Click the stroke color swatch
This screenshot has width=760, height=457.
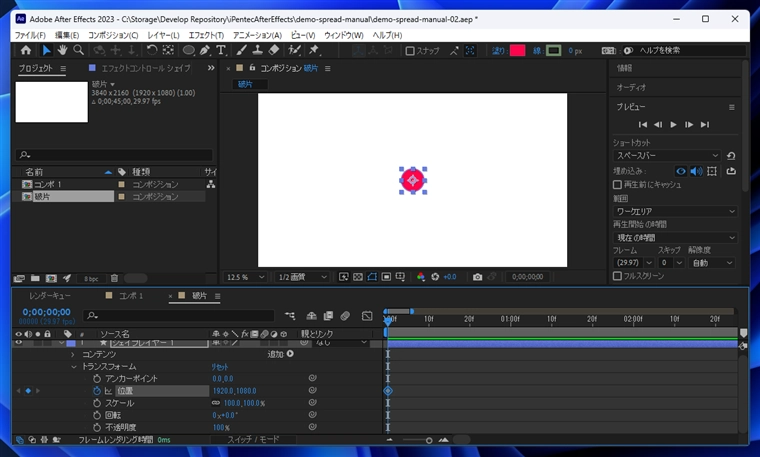pyautogui.click(x=554, y=50)
